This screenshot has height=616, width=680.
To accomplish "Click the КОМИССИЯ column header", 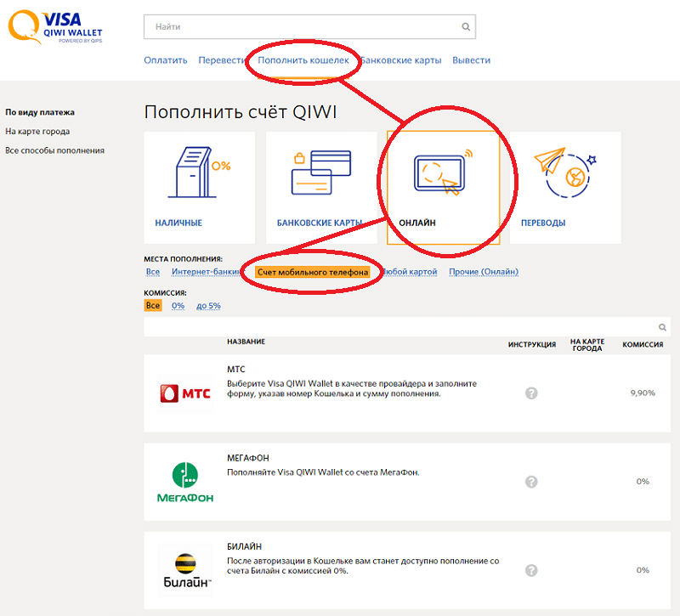I will tap(643, 345).
